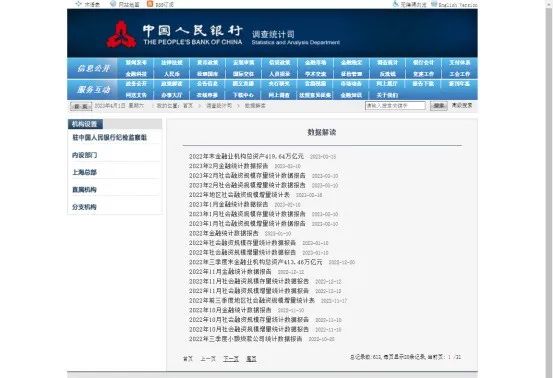Click 首页 in the breadcrumb trail
Viewport: 553px width, 378px height.
pos(188,106)
